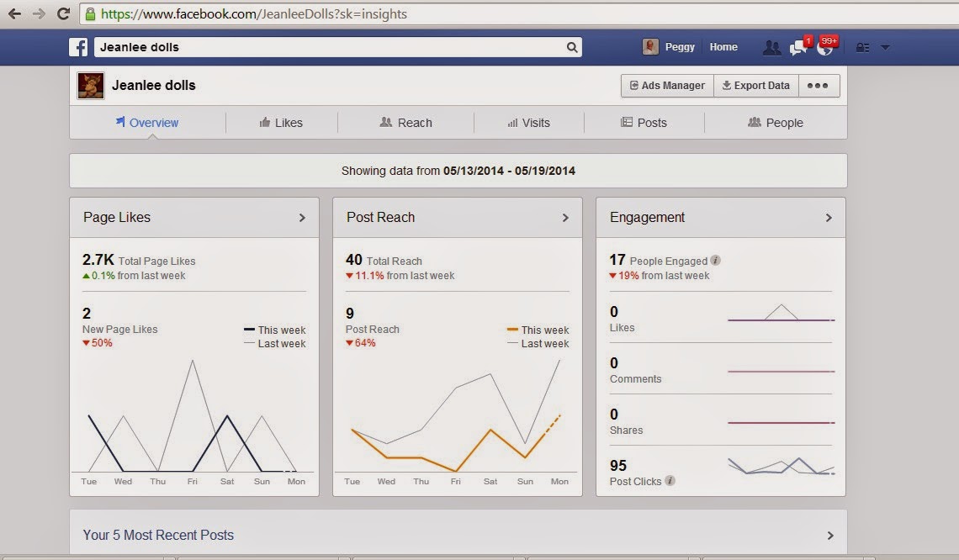Open the account settings dropdown arrow
Image resolution: width=959 pixels, height=560 pixels.
click(884, 47)
